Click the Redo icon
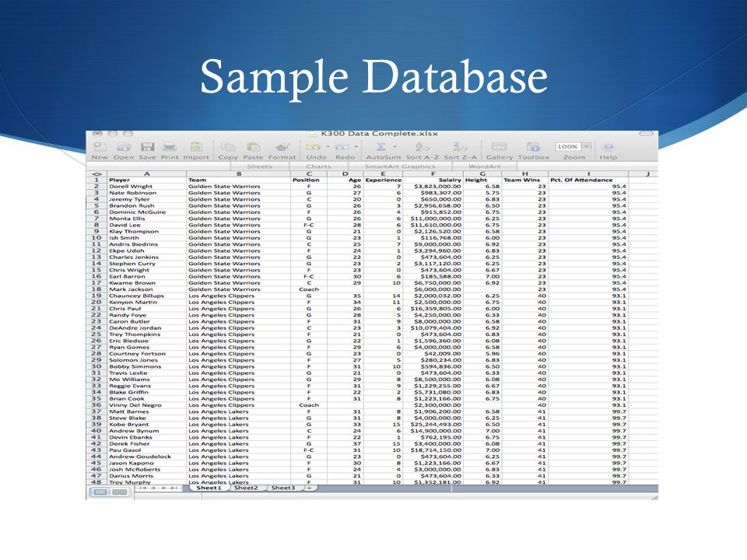Screen dimensions: 747x560 click(342, 147)
